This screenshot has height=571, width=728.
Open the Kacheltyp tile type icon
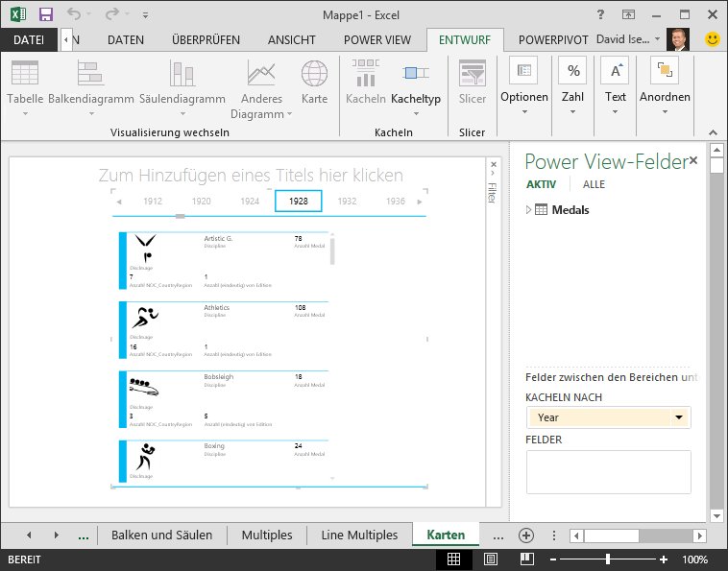(x=416, y=73)
